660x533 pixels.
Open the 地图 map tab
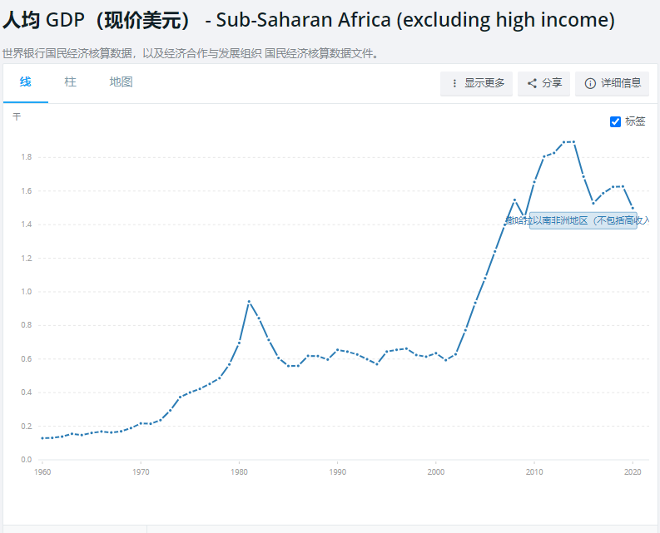point(121,82)
